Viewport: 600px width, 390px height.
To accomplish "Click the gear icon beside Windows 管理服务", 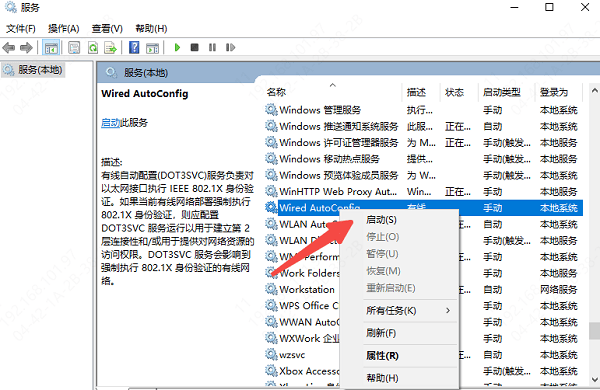I will [271, 109].
